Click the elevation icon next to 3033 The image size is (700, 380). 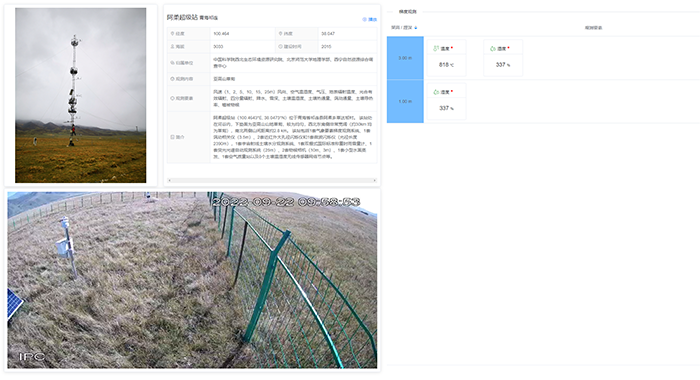tap(172, 46)
